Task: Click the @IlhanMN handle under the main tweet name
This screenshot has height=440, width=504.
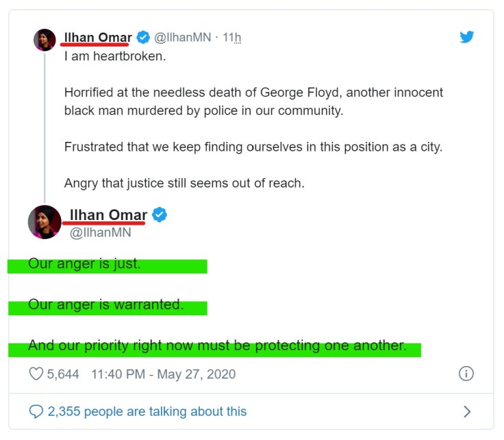Action: point(101,233)
